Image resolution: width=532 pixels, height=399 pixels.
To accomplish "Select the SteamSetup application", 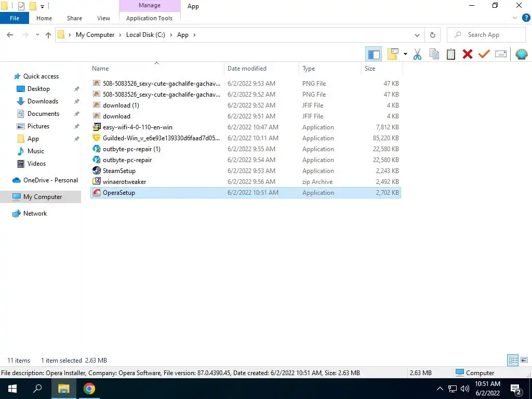I will (246, 170).
